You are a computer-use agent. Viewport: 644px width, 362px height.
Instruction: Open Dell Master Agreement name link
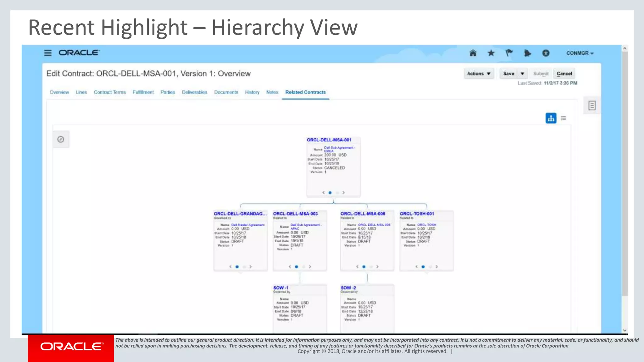(x=248, y=225)
